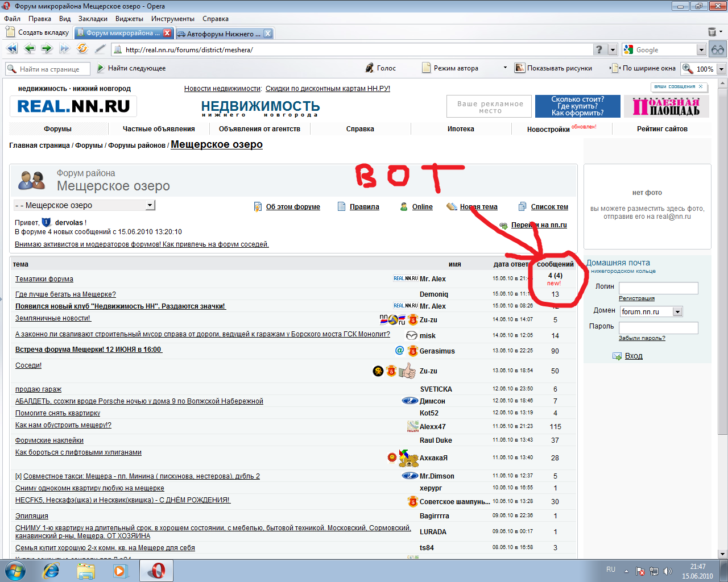Open the 100% zoom level dropdown

click(x=721, y=69)
